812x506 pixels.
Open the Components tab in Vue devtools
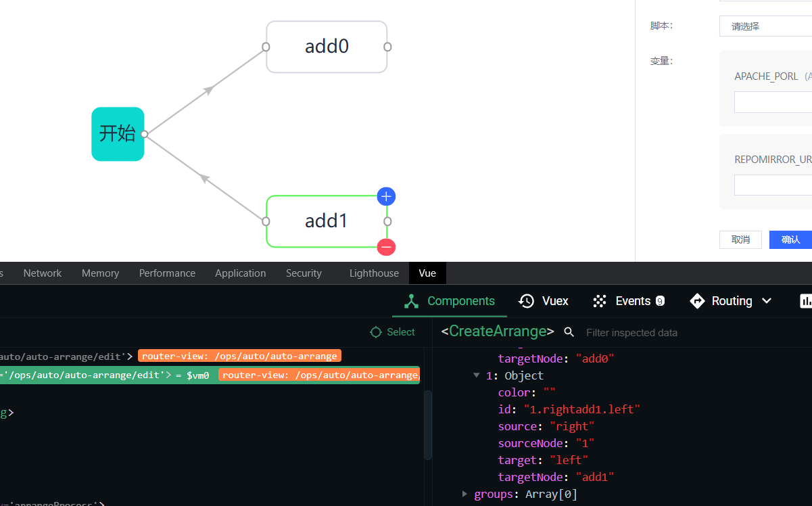(x=450, y=301)
